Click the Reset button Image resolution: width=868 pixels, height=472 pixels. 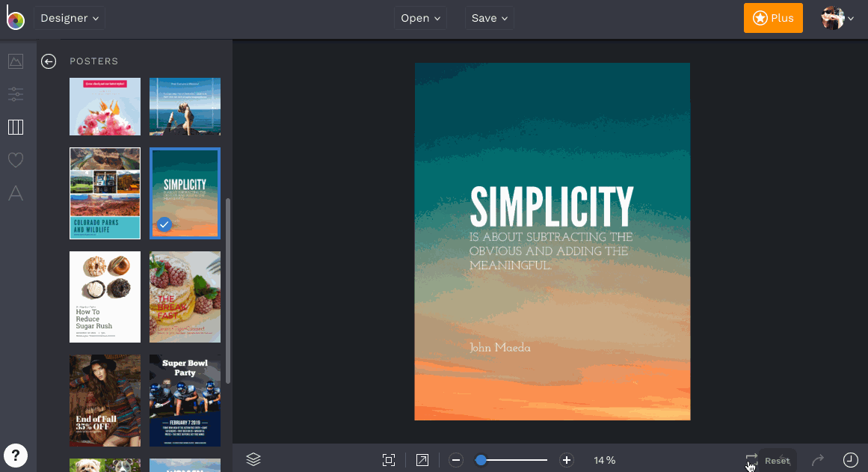(x=778, y=460)
